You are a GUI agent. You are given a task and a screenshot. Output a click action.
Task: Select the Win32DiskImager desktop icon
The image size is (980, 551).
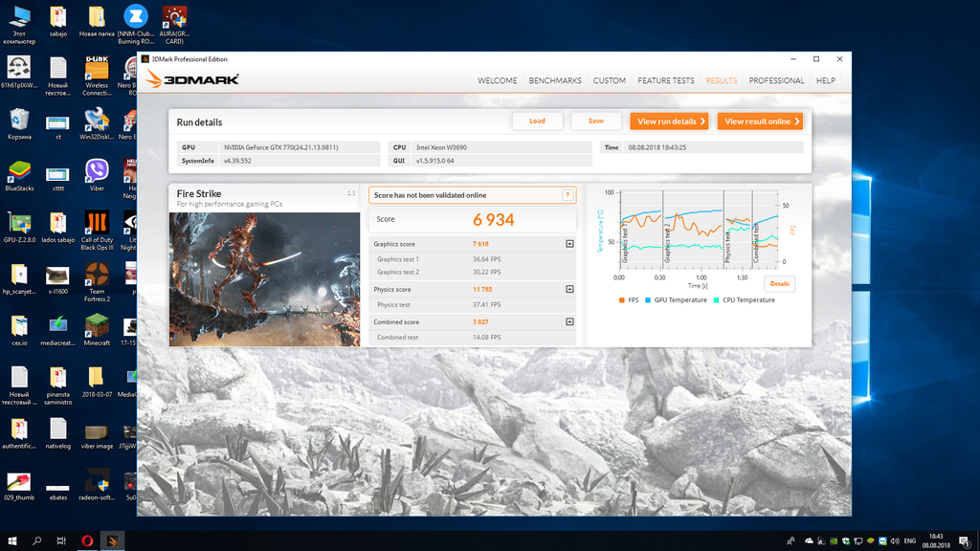(x=97, y=123)
